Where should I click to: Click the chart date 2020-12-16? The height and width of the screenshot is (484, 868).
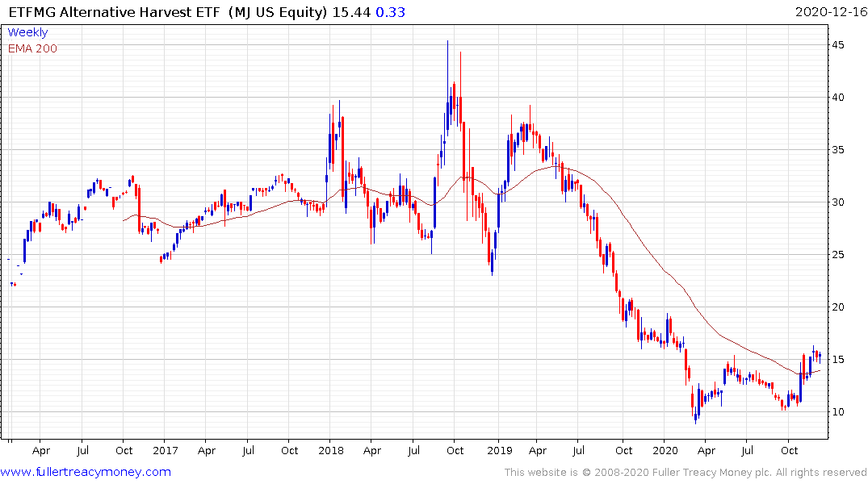[x=831, y=12]
